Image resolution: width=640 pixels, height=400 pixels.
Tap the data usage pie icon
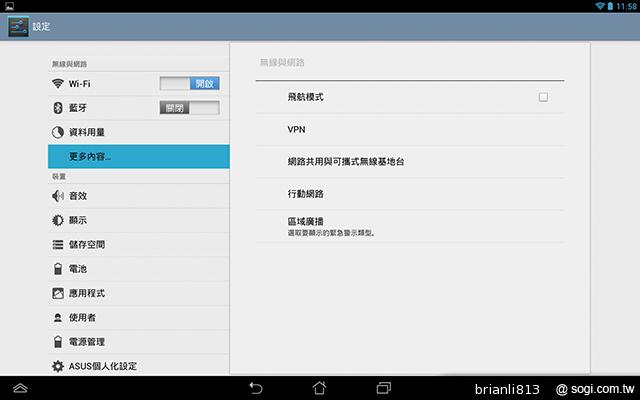[58, 132]
